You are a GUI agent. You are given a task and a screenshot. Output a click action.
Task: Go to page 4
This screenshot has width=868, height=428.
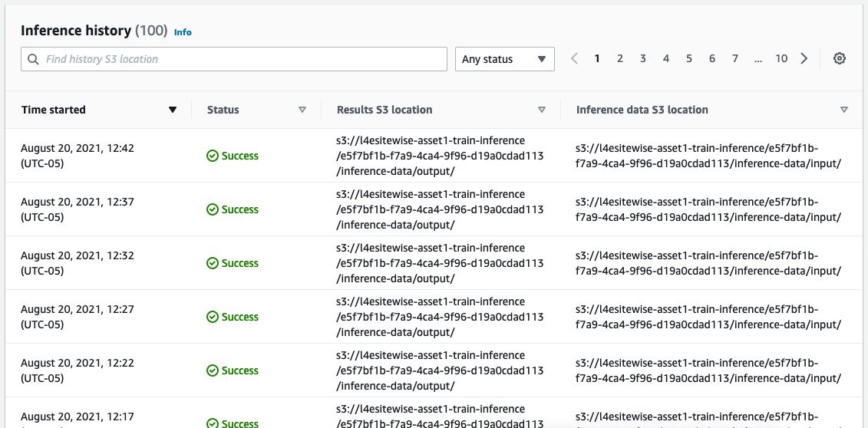(666, 58)
